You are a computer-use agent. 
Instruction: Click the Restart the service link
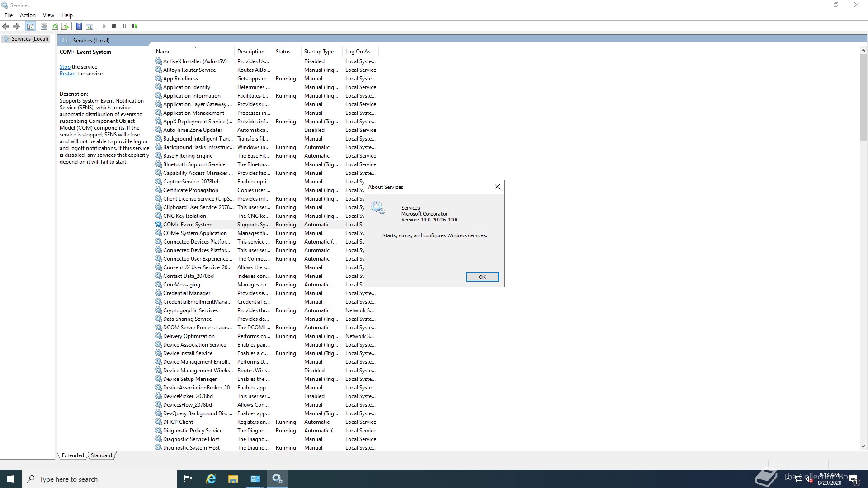68,74
